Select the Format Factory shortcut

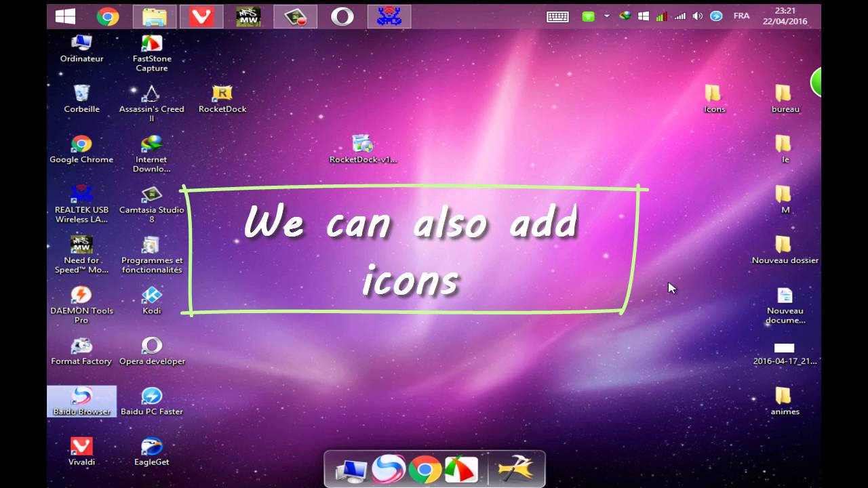[81, 351]
